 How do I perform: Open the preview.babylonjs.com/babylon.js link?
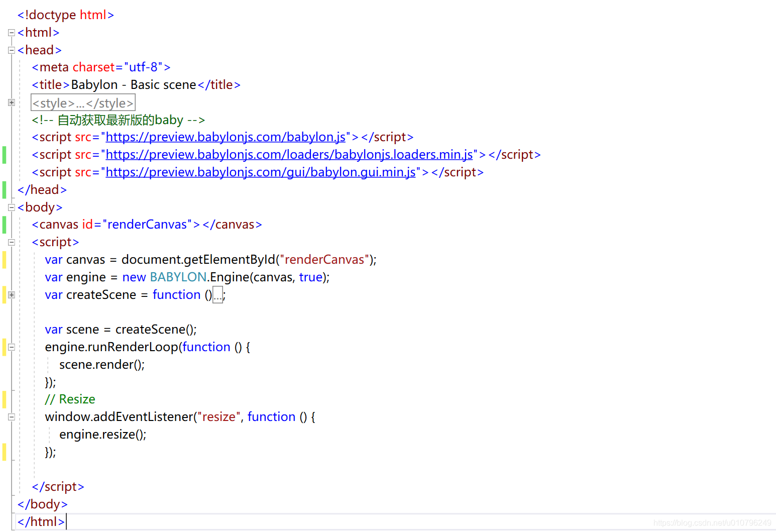(x=226, y=137)
